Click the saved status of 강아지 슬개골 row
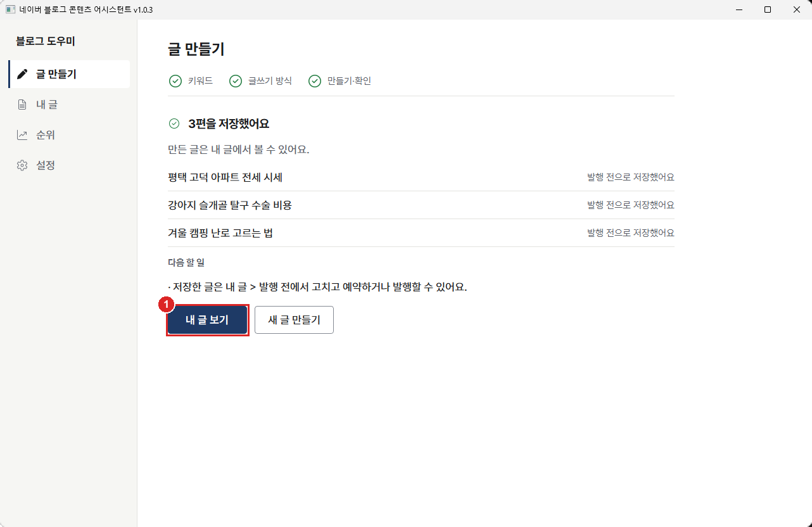This screenshot has height=527, width=812. [631, 205]
